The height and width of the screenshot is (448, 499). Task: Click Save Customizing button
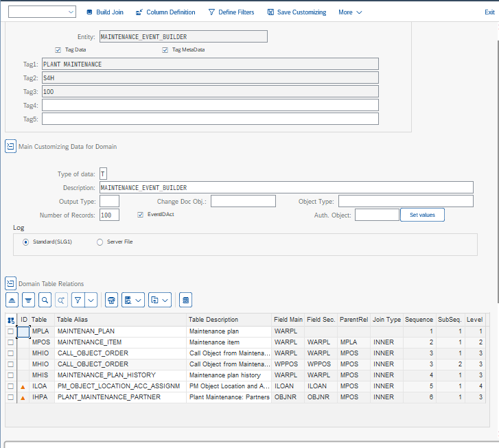pos(297,12)
